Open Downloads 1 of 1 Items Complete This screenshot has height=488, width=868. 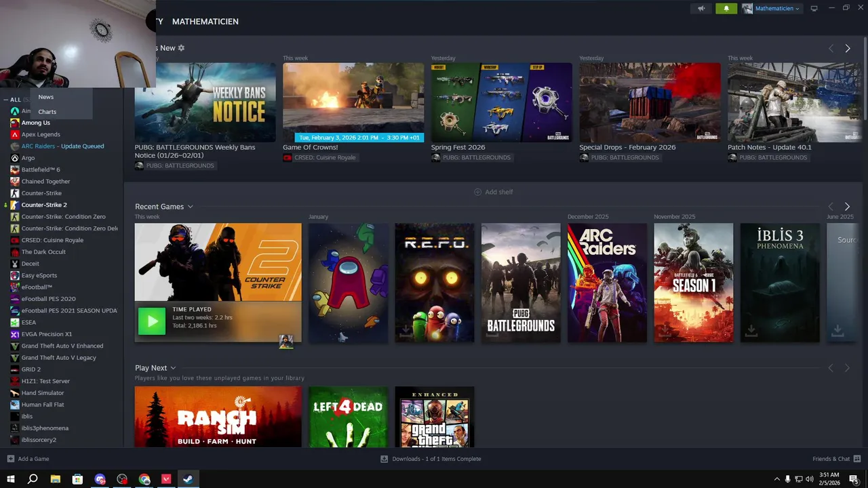(x=437, y=459)
